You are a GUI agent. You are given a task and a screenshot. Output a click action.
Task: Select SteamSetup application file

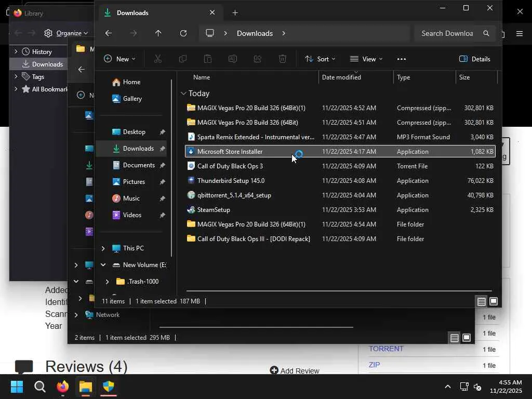(x=340, y=210)
